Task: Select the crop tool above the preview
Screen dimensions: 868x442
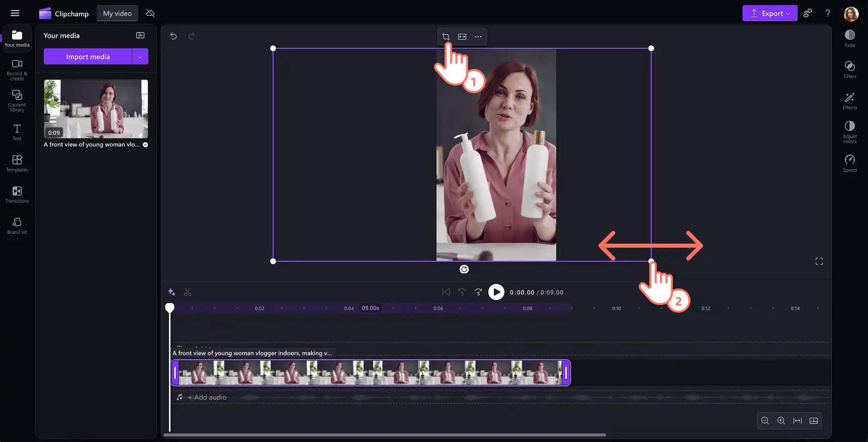Action: tap(446, 37)
